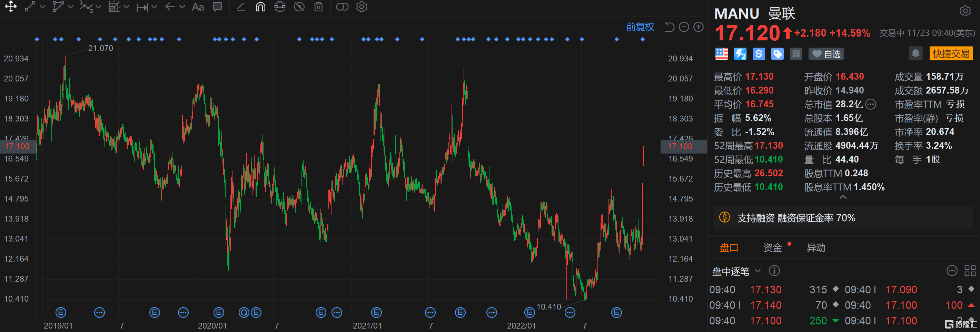Screen dimensions: 980x332
Task: Click first E earnings marker in 2019
Action: [61, 313]
